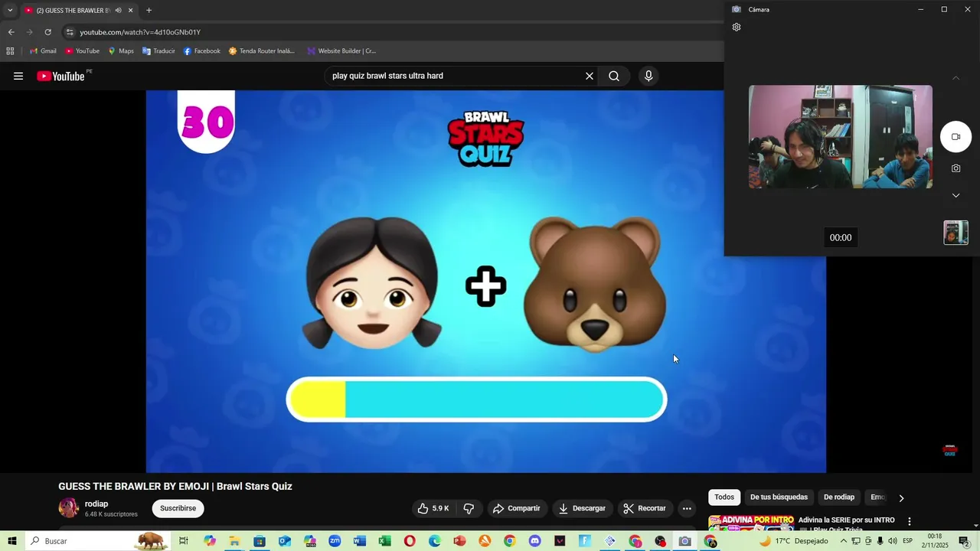Click the YouTube logo home link

(60, 76)
